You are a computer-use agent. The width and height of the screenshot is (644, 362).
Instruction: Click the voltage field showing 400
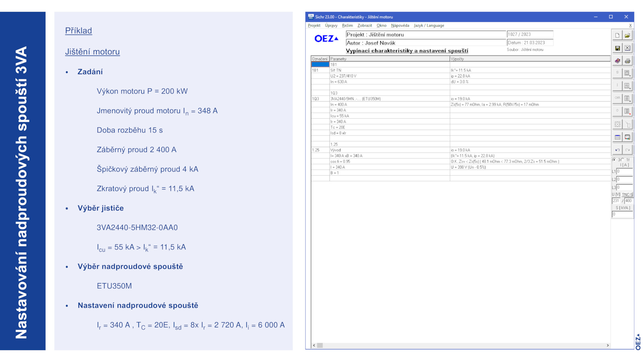point(629,201)
